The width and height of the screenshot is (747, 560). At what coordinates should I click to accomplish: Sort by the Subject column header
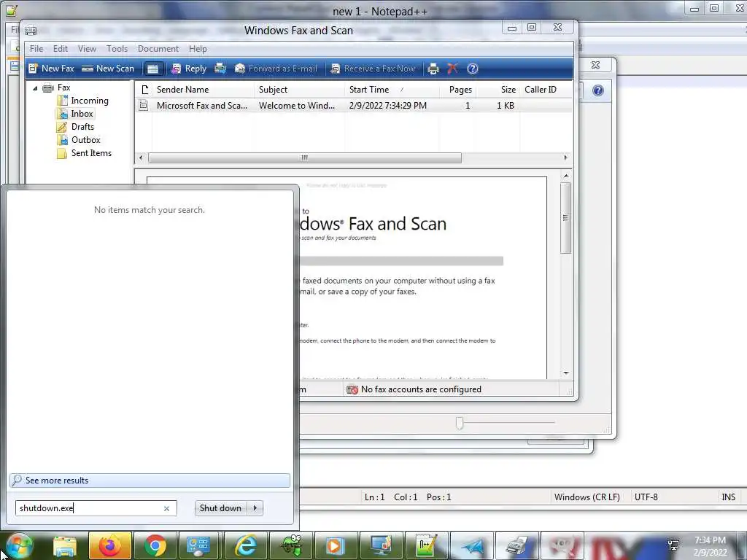tap(300, 90)
